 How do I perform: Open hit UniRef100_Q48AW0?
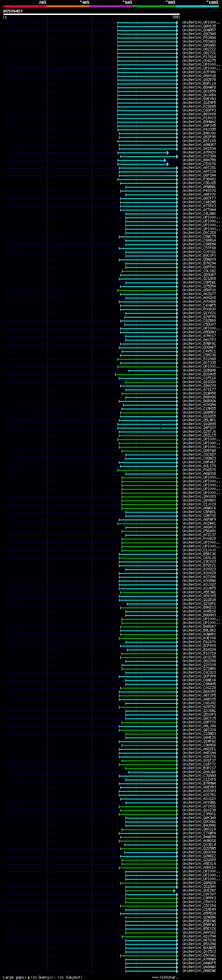(x=199, y=967)
